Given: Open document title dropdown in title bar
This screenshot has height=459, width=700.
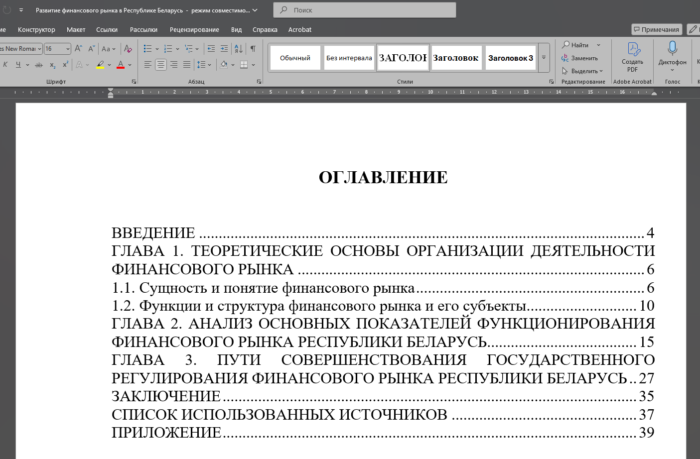Looking at the screenshot, I should click(255, 10).
